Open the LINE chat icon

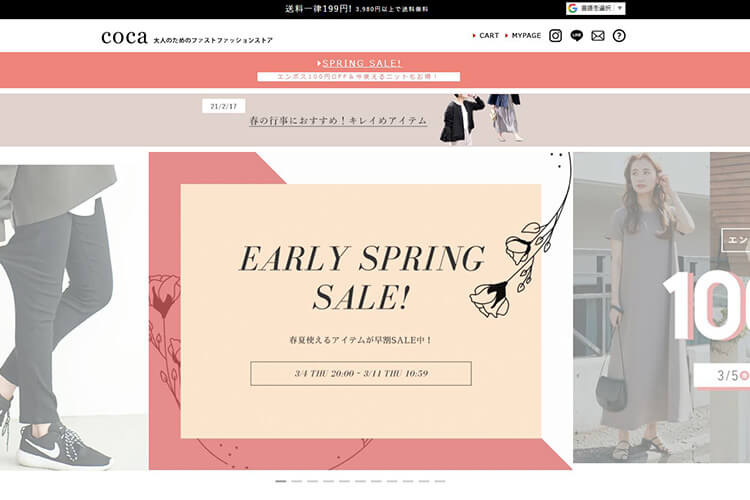pyautogui.click(x=576, y=36)
